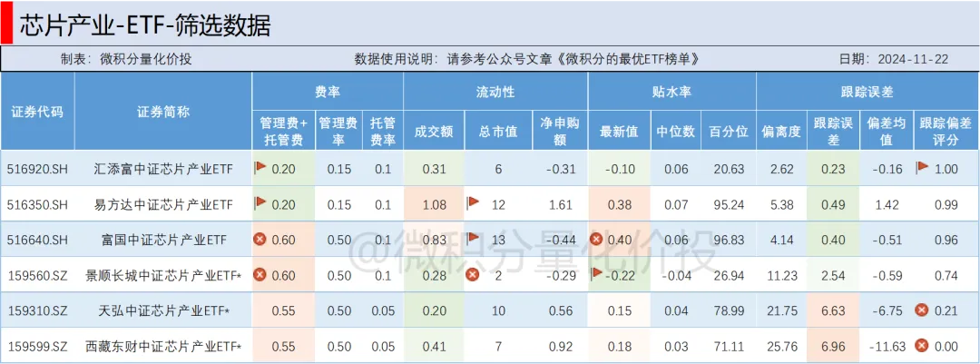Viewport: 980px width, 364px height.
Task: Click the red X icon next to latest value 0.40
Action: pyautogui.click(x=597, y=240)
